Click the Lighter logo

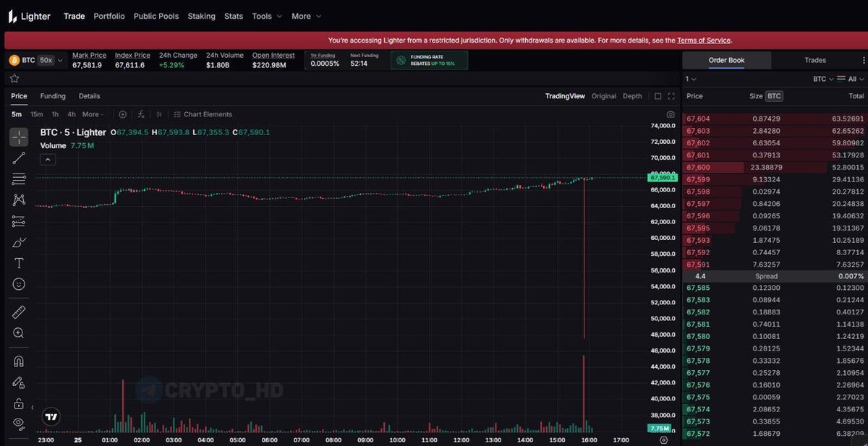click(30, 16)
